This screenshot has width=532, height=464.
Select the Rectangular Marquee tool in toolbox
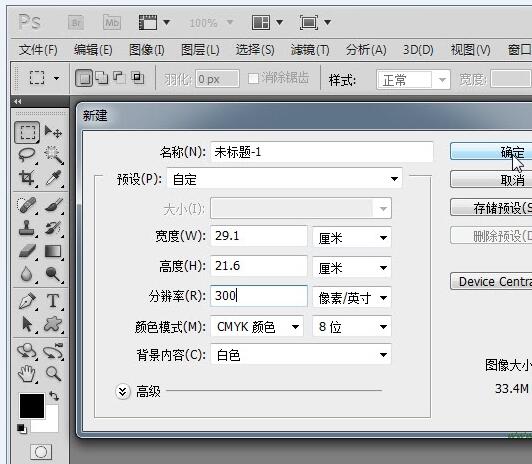click(x=27, y=132)
